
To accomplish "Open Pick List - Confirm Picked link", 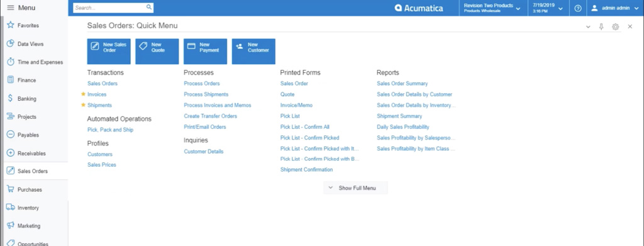I will 309,138.
